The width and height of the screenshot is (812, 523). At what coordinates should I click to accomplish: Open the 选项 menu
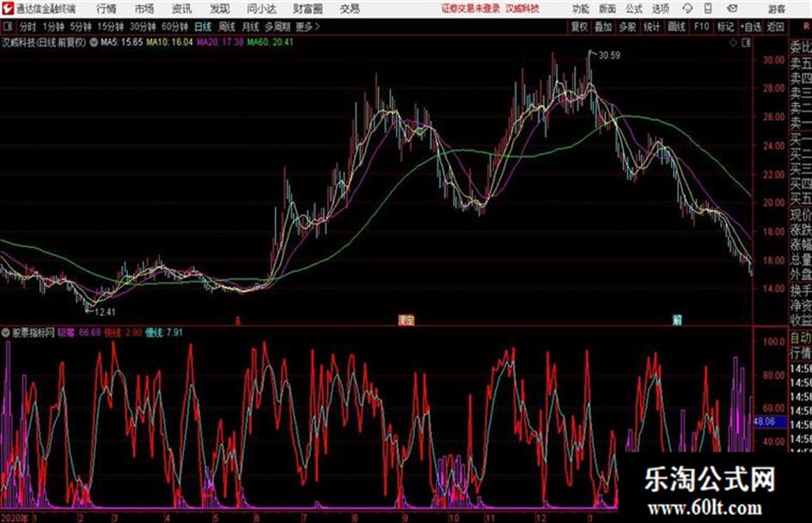[661, 9]
